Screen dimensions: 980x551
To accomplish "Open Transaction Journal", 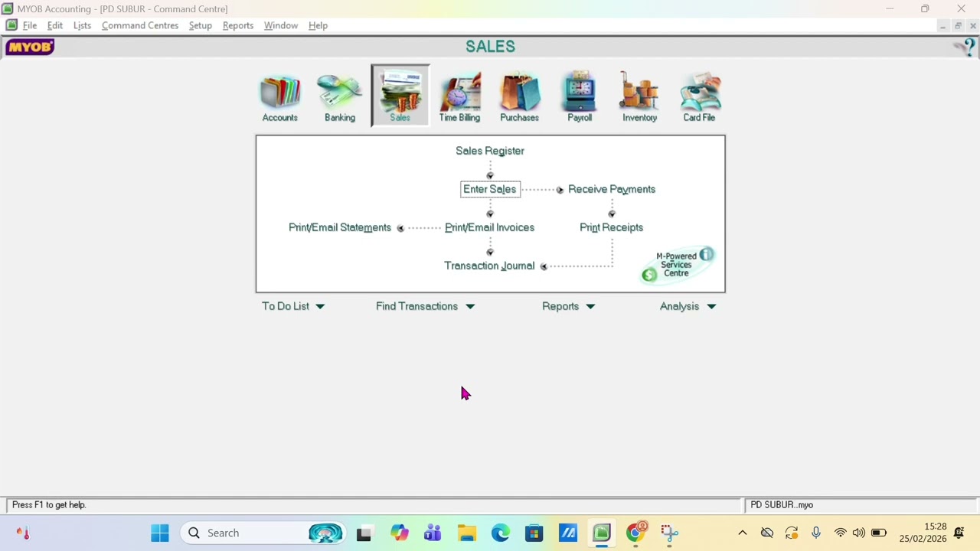I will point(489,266).
